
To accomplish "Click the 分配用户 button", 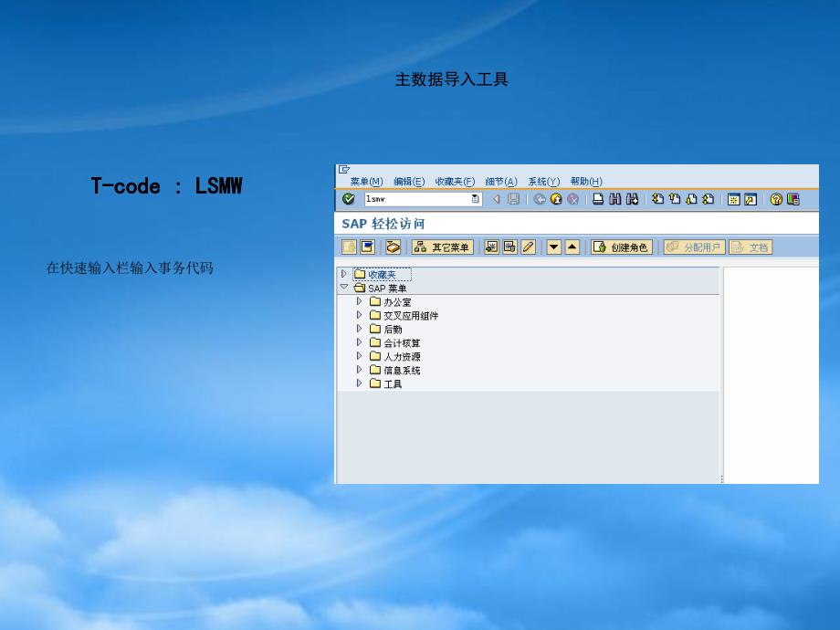I will [694, 247].
